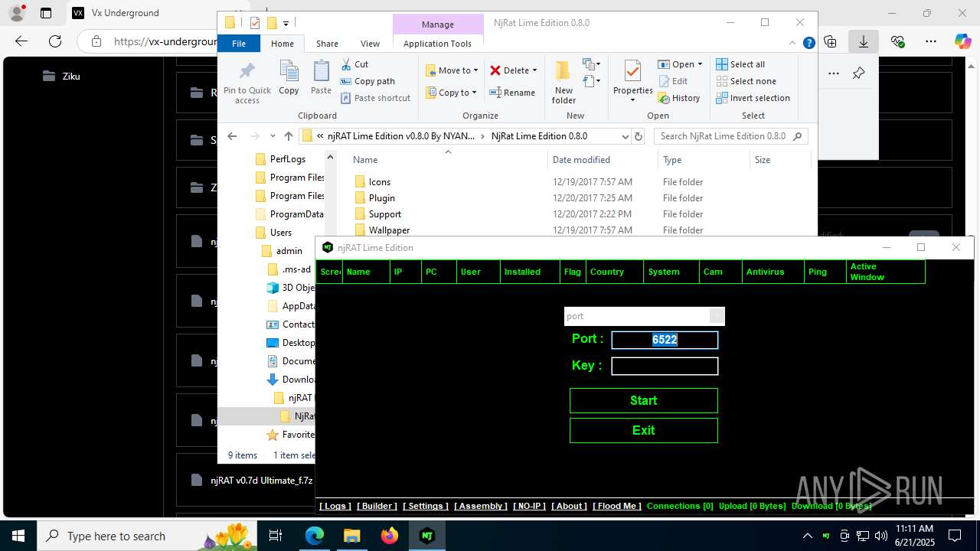
Task: Select the Icons folder row
Action: coord(580,182)
